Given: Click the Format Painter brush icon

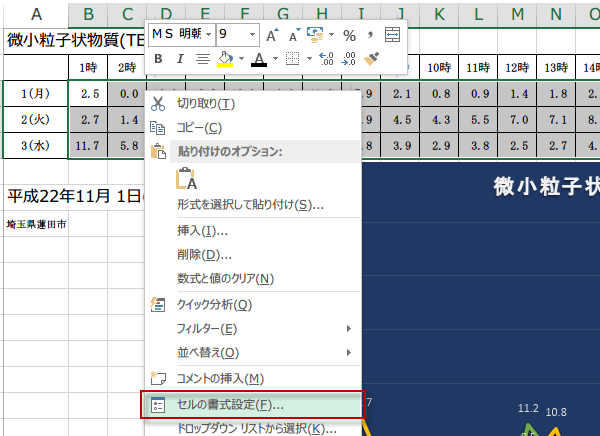Looking at the screenshot, I should pos(371,59).
